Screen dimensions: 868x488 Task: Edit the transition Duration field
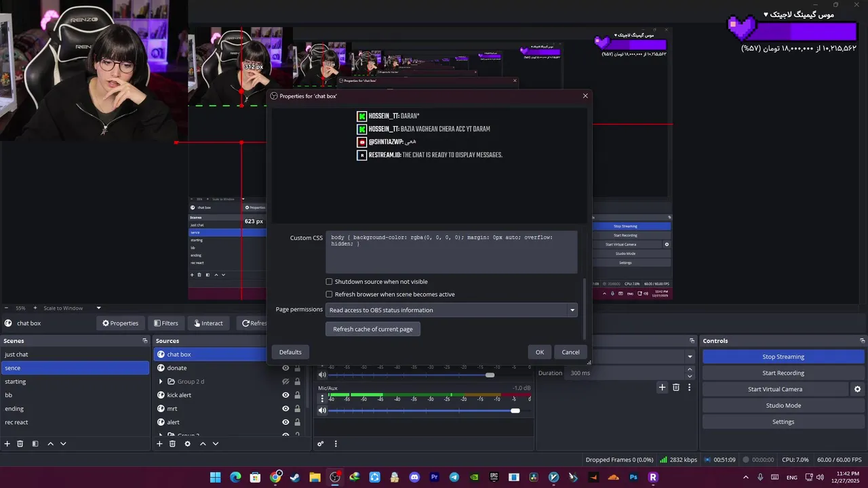coord(627,373)
